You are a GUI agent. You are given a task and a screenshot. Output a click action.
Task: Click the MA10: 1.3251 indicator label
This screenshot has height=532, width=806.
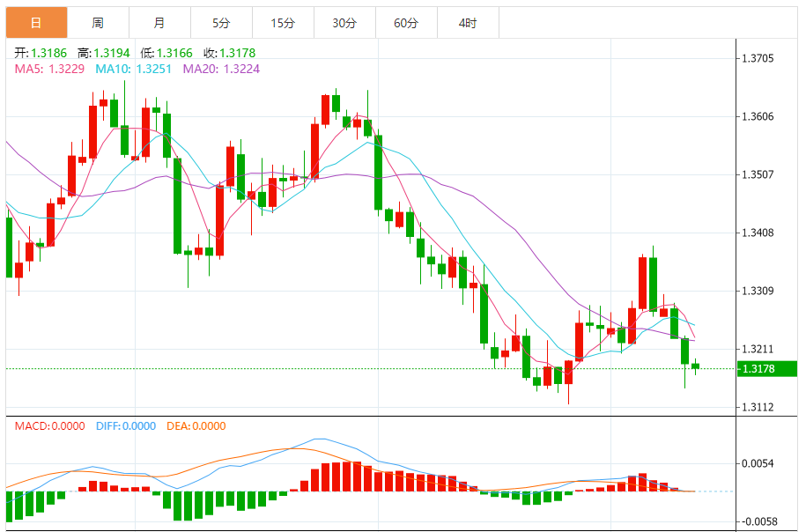point(134,69)
